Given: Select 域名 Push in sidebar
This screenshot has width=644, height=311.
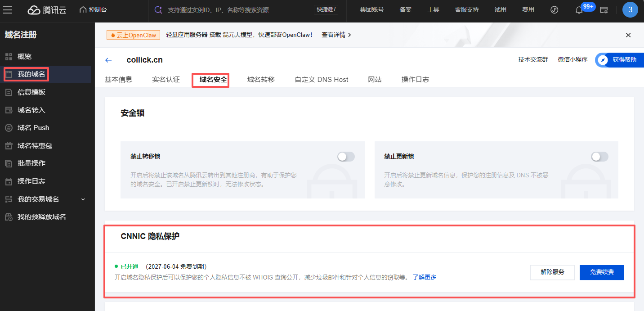Looking at the screenshot, I should coord(33,128).
